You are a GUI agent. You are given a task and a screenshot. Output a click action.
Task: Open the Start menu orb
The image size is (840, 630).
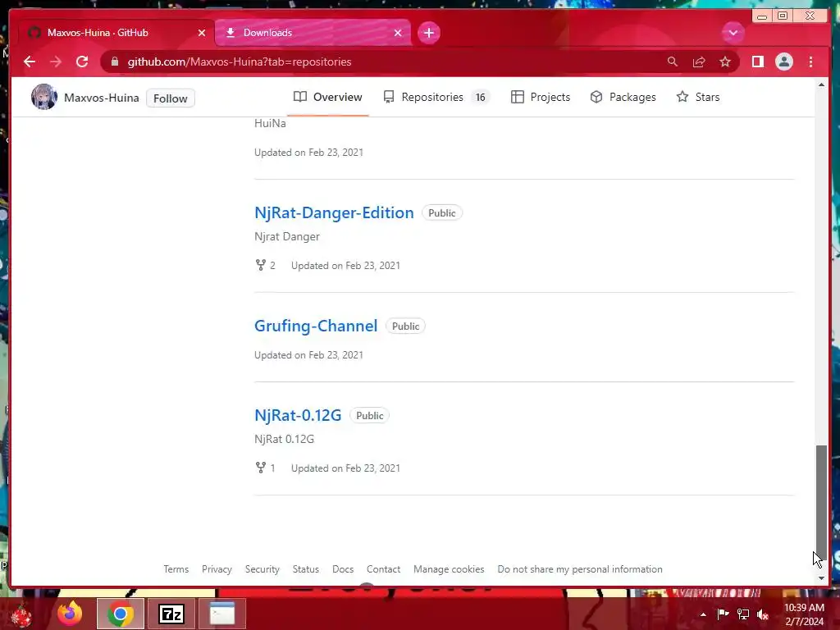21,614
